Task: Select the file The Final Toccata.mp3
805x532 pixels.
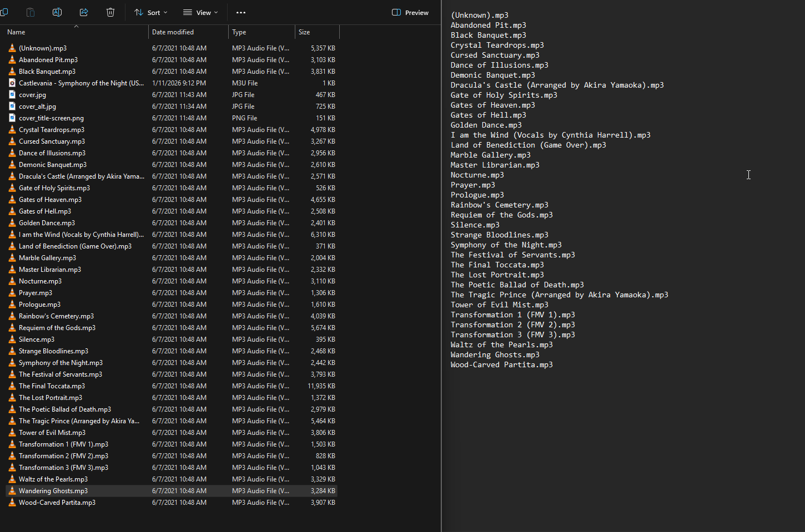Action: [52, 386]
